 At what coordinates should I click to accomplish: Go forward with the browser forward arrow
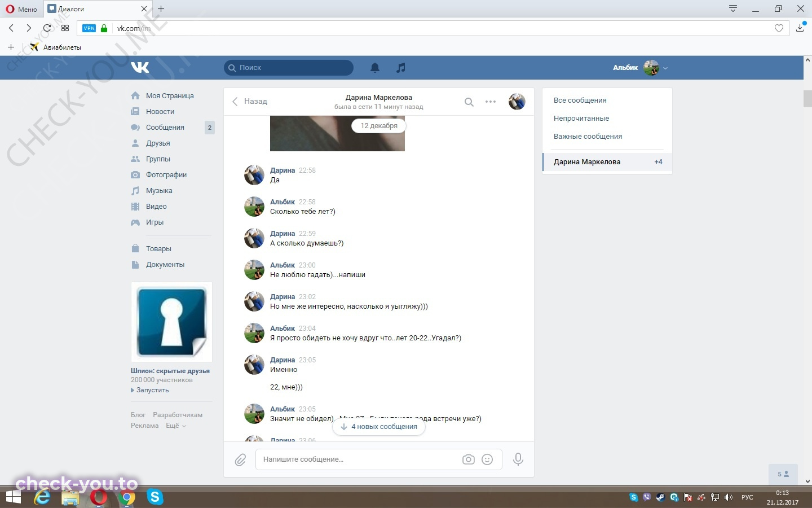[x=29, y=28]
